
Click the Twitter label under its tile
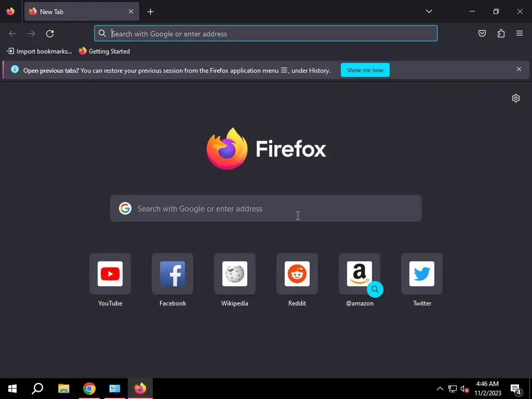422,303
